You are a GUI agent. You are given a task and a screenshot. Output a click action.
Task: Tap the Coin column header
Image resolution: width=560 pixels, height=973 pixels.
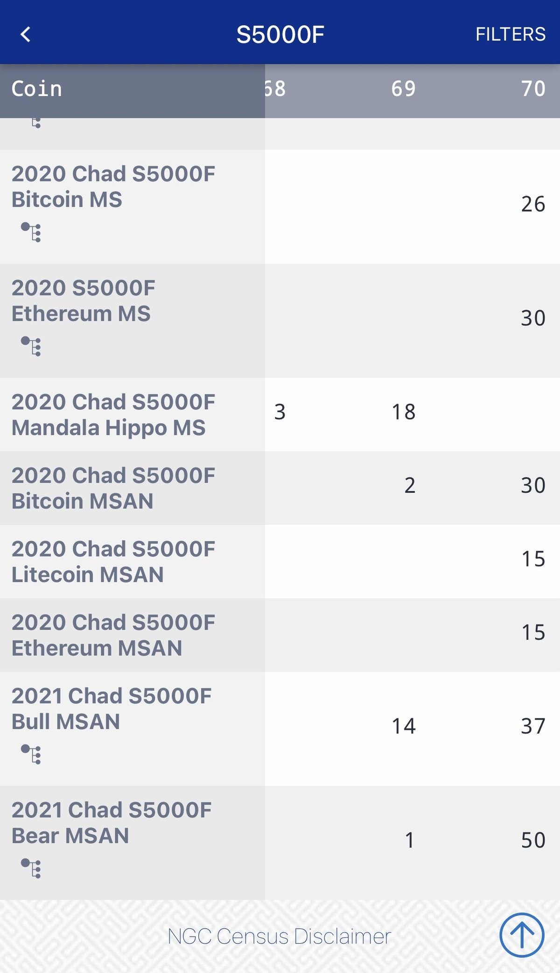tap(37, 89)
